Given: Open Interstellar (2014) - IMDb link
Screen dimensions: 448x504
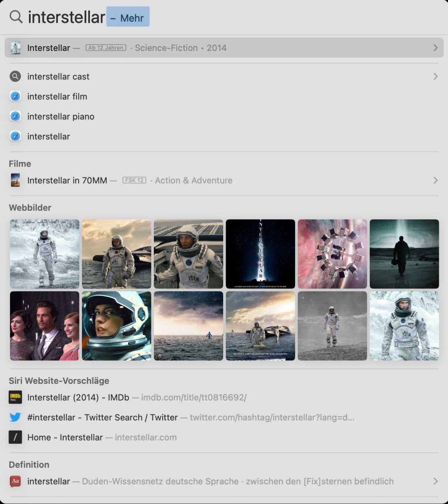Looking at the screenshot, I should click(x=78, y=397).
